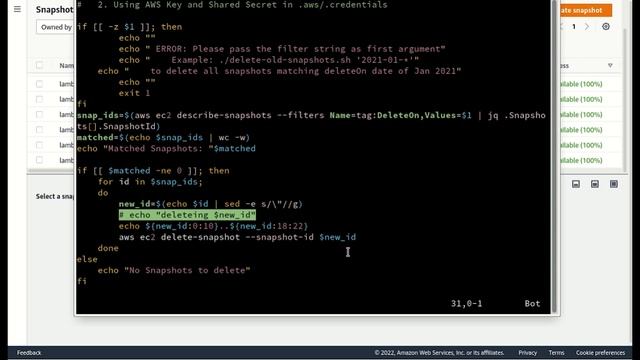Open the Terms link in footer

pos(556,353)
